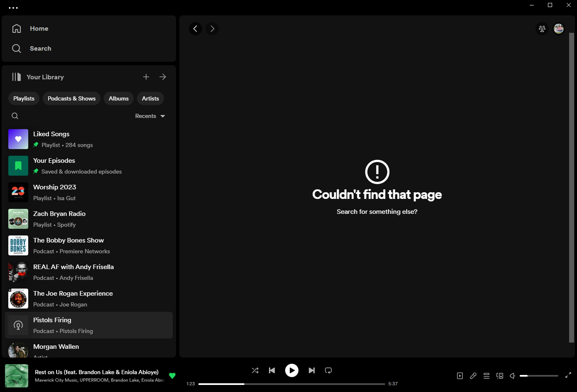Image resolution: width=577 pixels, height=392 pixels.
Task: Open the Recents sort dropdown
Action: pyautogui.click(x=150, y=116)
